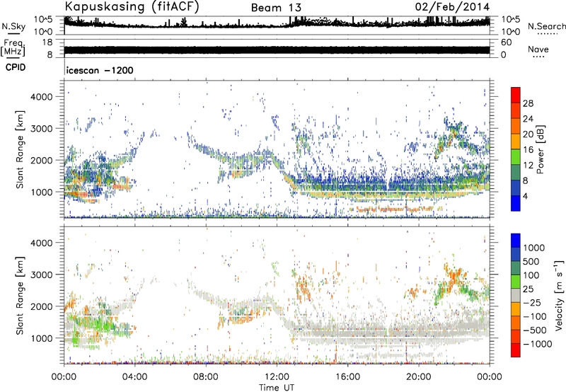Viewport: 566px width, 392px height.
Task: Click the '4' Power scale value
Action: pyautogui.click(x=525, y=196)
